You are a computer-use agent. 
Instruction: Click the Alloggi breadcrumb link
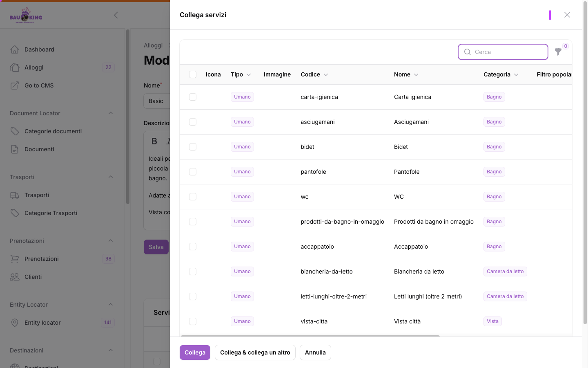153,45
